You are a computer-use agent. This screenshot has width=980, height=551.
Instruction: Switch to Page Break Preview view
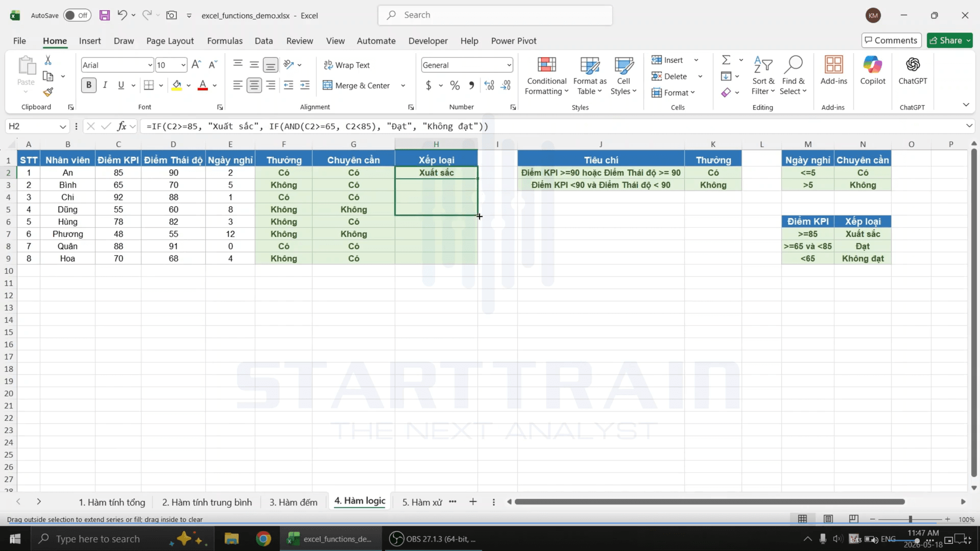tap(853, 519)
